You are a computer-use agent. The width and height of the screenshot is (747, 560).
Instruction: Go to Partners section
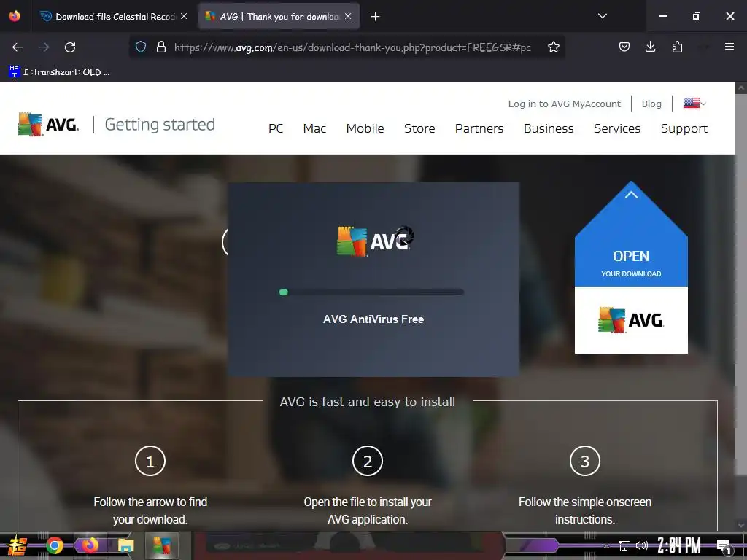tap(479, 128)
